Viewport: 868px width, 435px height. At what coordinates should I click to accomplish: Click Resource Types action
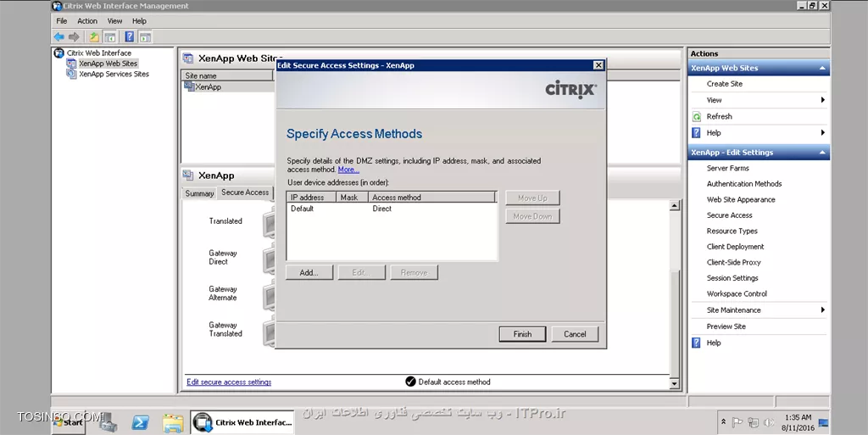click(732, 231)
